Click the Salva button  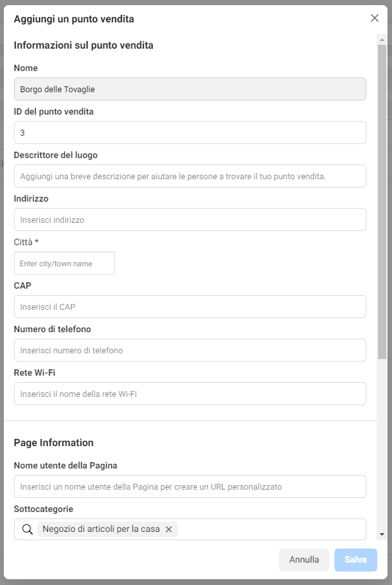(356, 559)
